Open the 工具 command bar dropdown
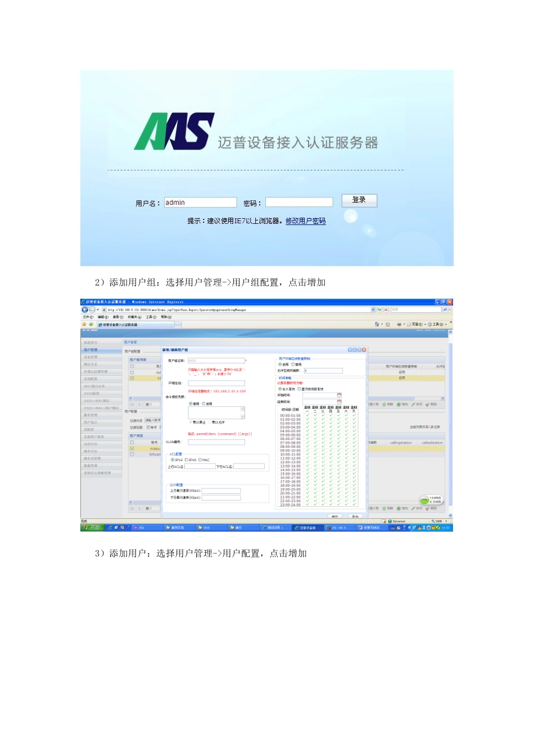Screen dimensions: 534x756 pos(437,325)
